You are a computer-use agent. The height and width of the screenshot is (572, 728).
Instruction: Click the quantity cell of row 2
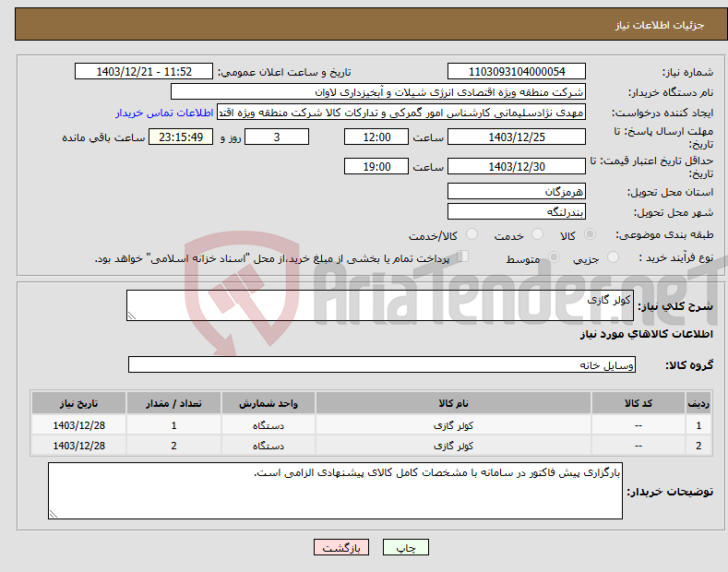[x=173, y=446]
